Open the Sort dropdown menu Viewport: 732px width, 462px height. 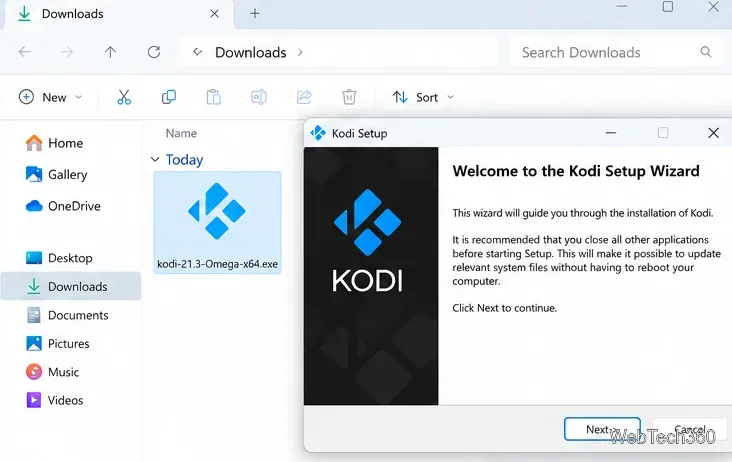(423, 97)
